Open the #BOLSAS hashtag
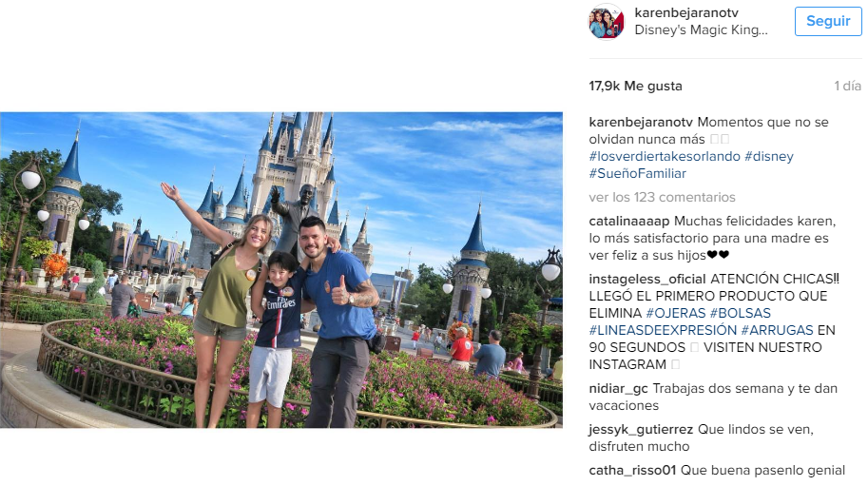868x486 pixels. click(x=740, y=313)
